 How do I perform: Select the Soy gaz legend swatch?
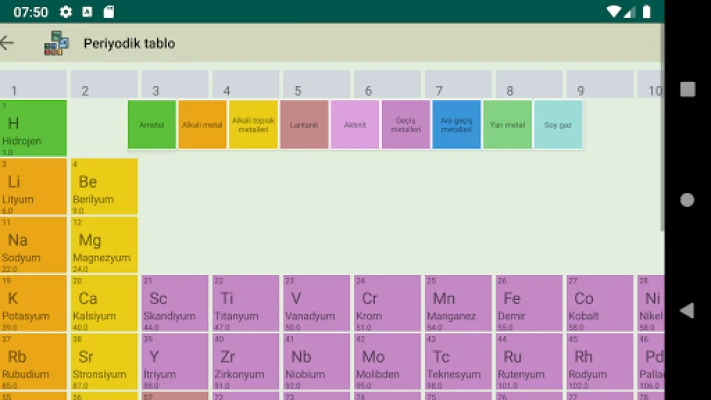pos(558,125)
